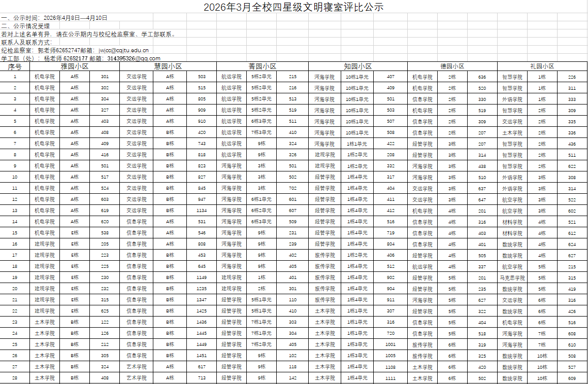This screenshot has height=384, width=588.
Task: Select the spreadsheet title about 四星级文明寝室评比公示
Action: [x=293, y=7]
